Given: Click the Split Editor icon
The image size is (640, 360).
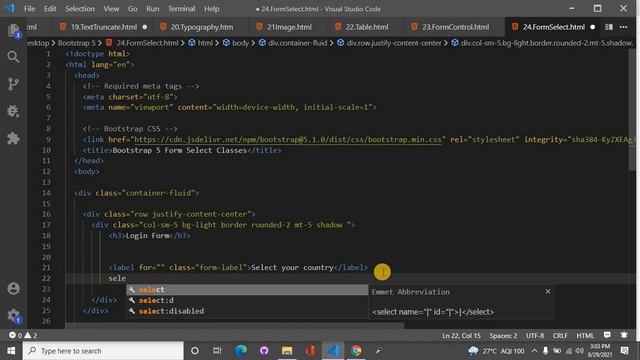Looking at the screenshot, I should click(609, 27).
